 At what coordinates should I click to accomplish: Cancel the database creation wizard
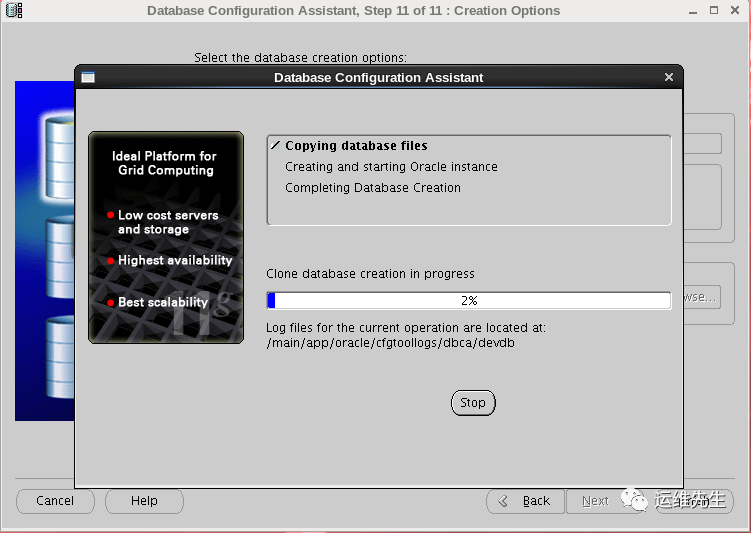pyautogui.click(x=55, y=501)
